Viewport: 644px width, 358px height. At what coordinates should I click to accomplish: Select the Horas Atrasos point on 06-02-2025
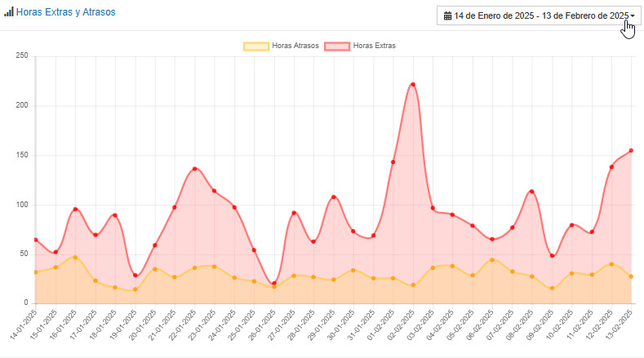(x=492, y=260)
